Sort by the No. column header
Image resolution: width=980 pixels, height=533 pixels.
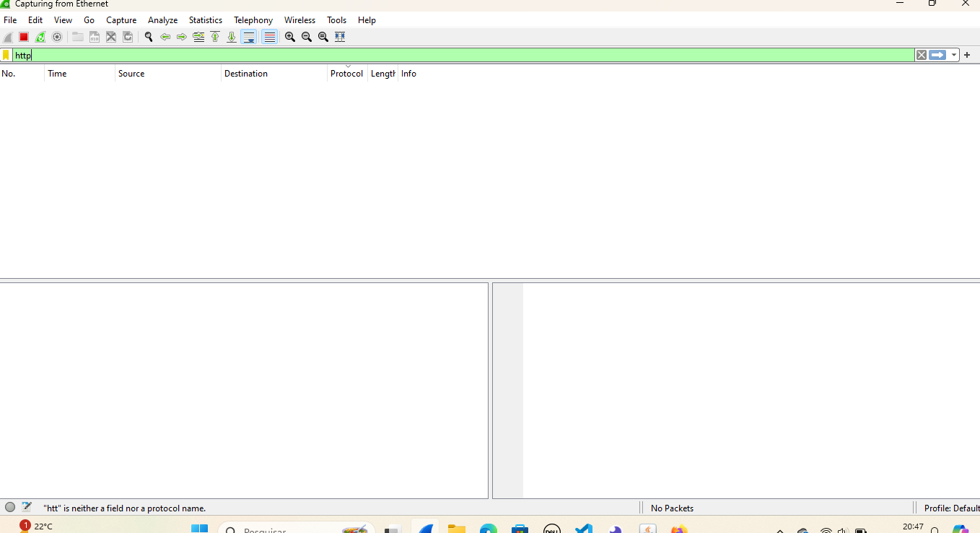22,74
